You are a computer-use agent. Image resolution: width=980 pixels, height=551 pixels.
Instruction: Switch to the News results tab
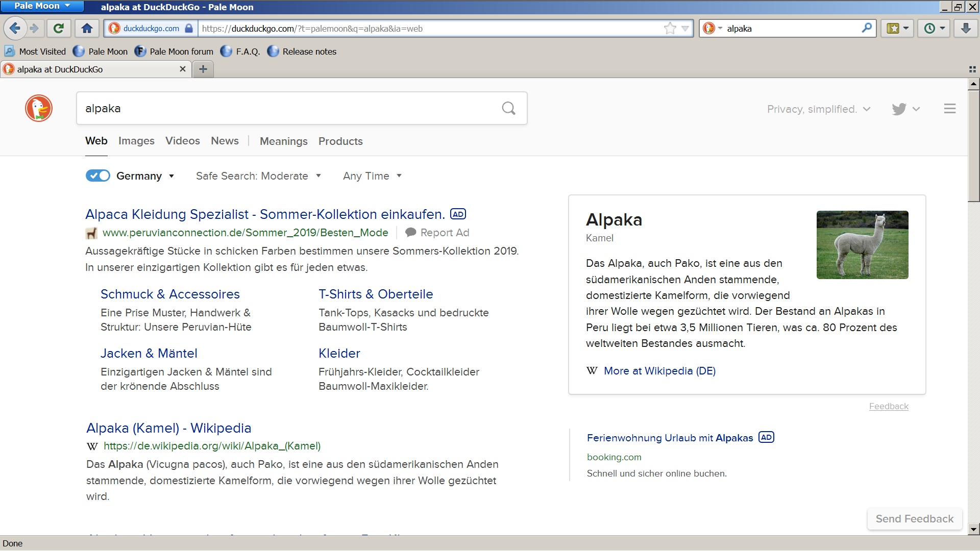point(225,141)
